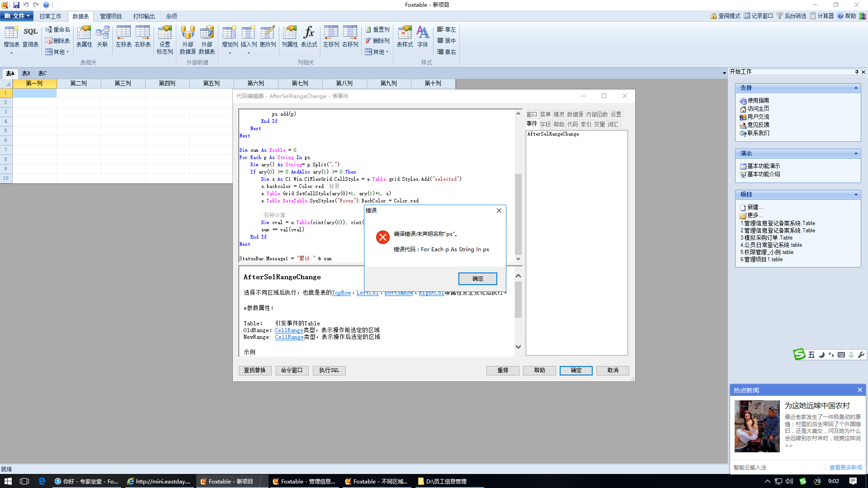Close the 热点新闻 popup
Viewport: 868px width, 488px height.
[x=860, y=390]
